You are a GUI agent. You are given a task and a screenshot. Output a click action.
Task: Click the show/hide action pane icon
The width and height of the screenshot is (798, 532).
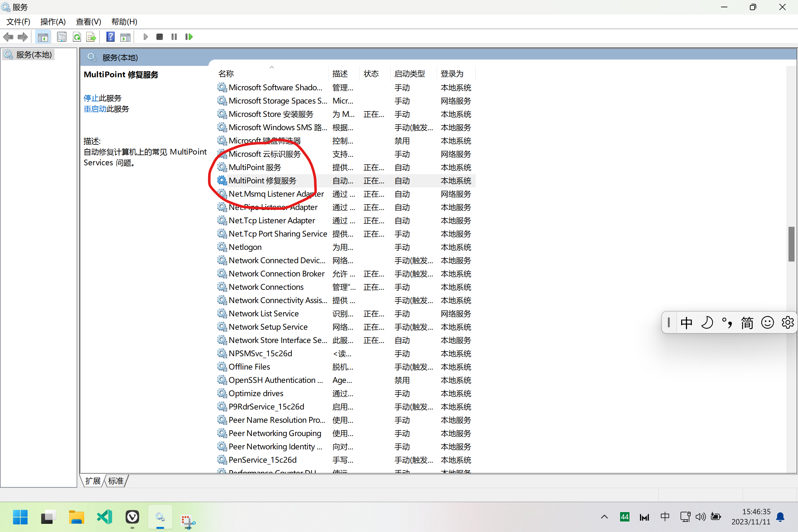[125, 37]
